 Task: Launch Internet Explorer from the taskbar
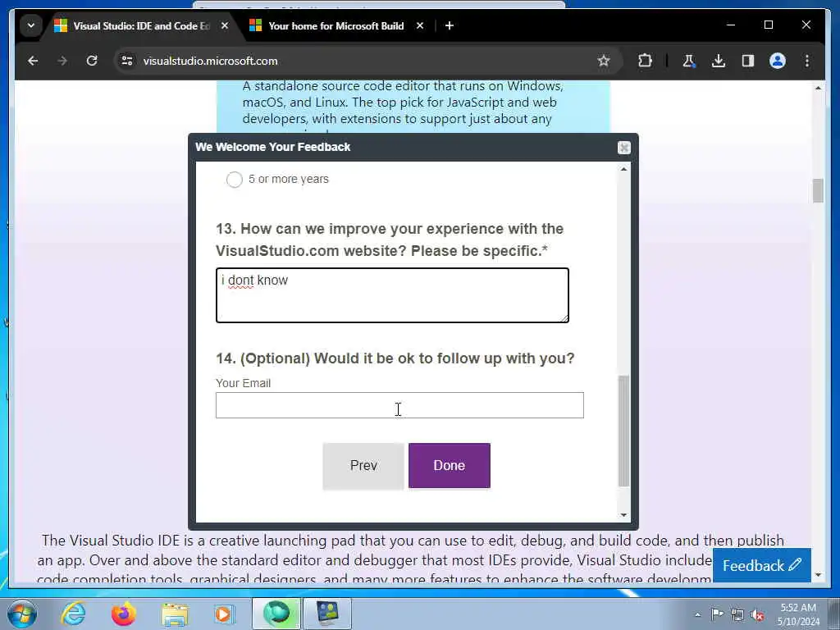73,614
